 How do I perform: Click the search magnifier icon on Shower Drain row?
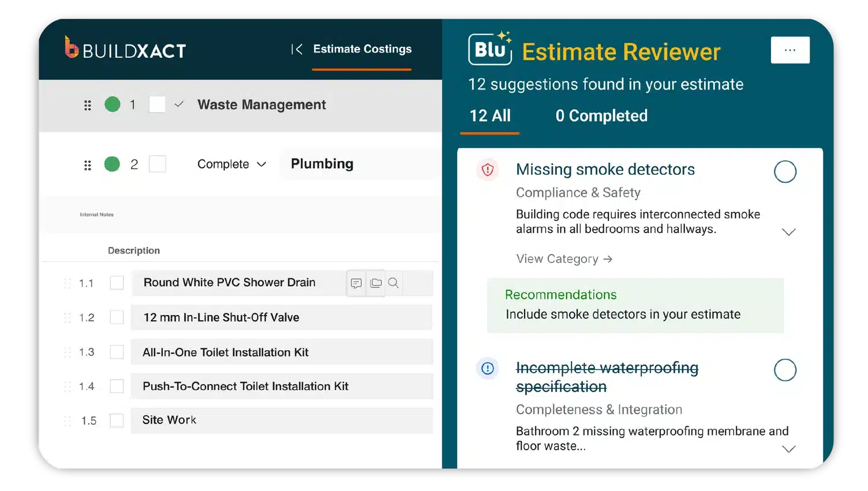coord(394,283)
